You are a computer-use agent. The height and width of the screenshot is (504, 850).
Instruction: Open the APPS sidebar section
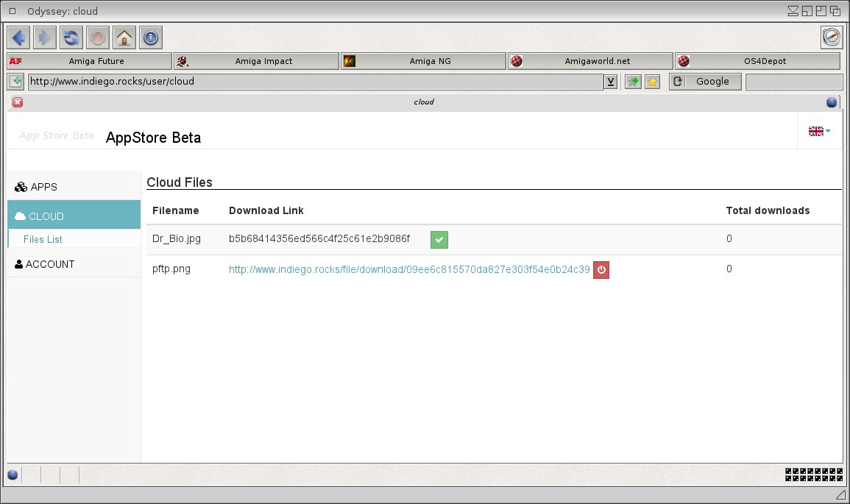[74, 187]
